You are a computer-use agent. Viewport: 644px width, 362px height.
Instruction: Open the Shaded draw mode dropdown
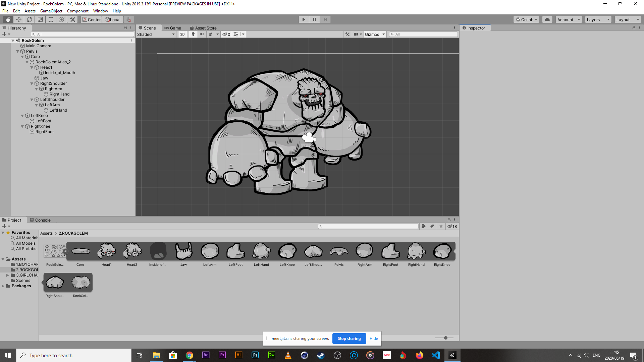tap(156, 34)
